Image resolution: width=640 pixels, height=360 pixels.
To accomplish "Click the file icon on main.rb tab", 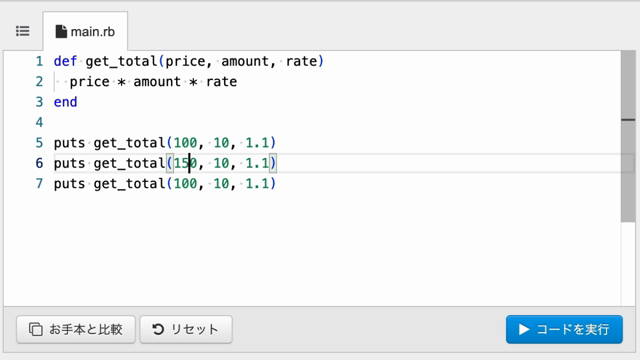I will (61, 31).
